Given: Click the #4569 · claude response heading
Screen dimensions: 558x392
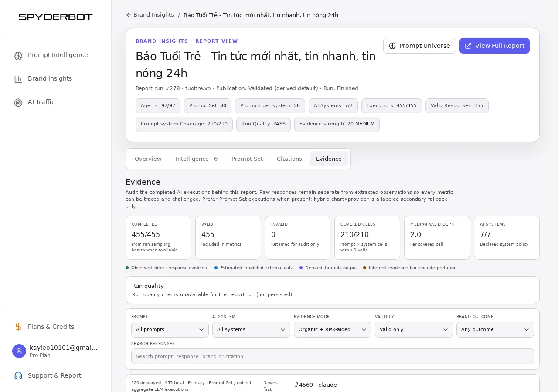Looking at the screenshot, I should click(316, 385).
